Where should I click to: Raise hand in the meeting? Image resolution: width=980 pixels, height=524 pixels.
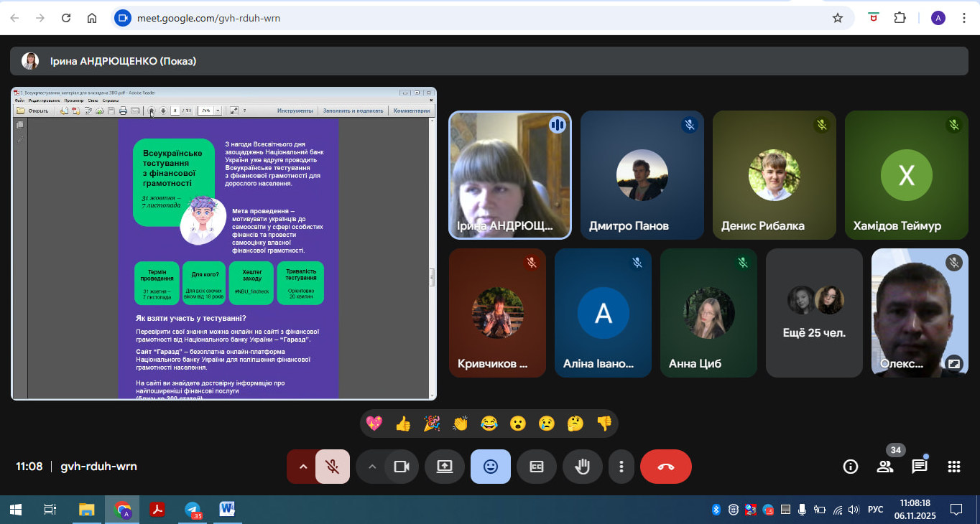point(582,467)
